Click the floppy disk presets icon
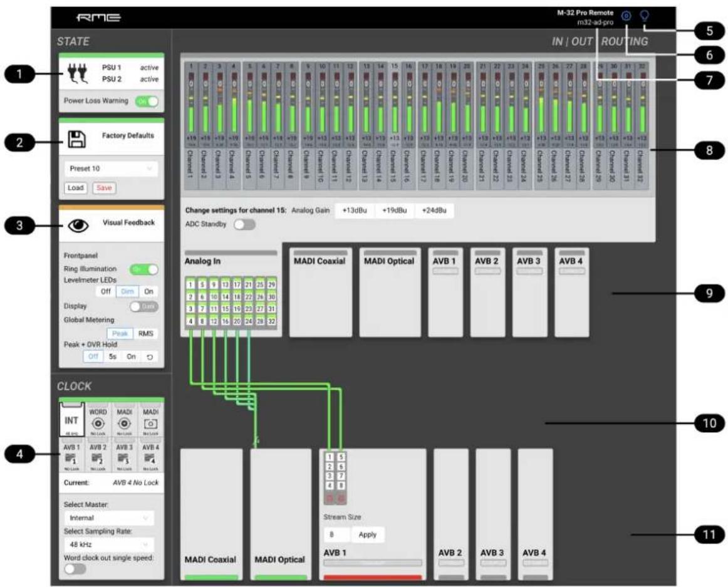This screenshot has width=728, height=587. (x=77, y=139)
